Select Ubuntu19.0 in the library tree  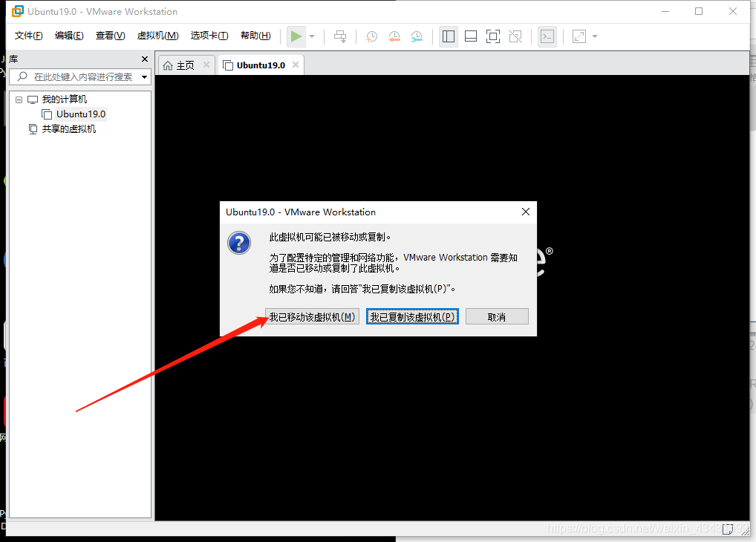click(x=80, y=114)
